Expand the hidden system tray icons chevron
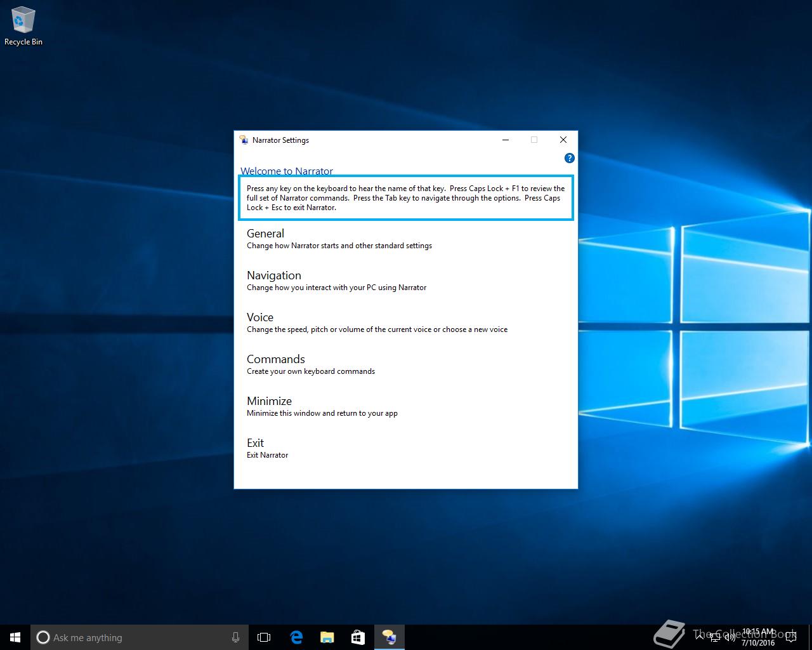The height and width of the screenshot is (650, 812). [699, 637]
